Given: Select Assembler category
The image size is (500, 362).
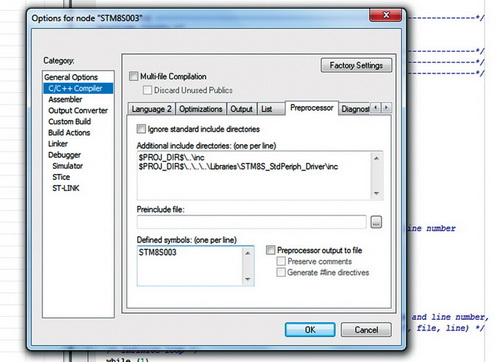Looking at the screenshot, I should tap(65, 99).
